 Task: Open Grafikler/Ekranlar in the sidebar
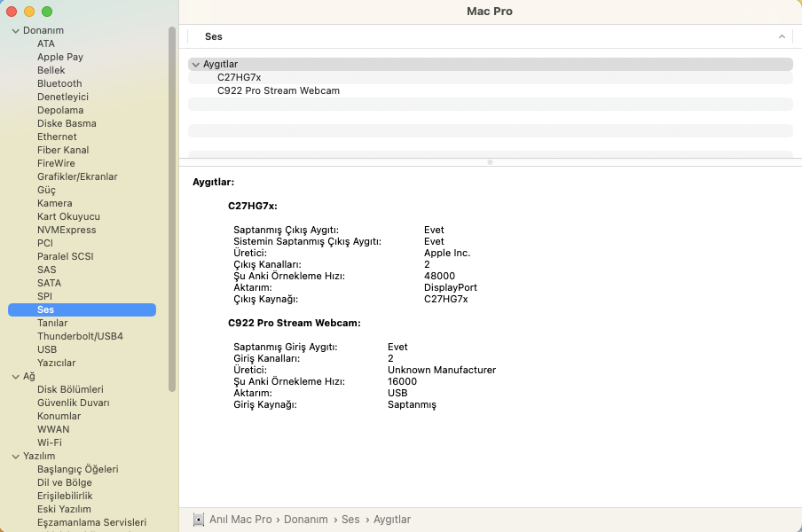click(x=77, y=176)
